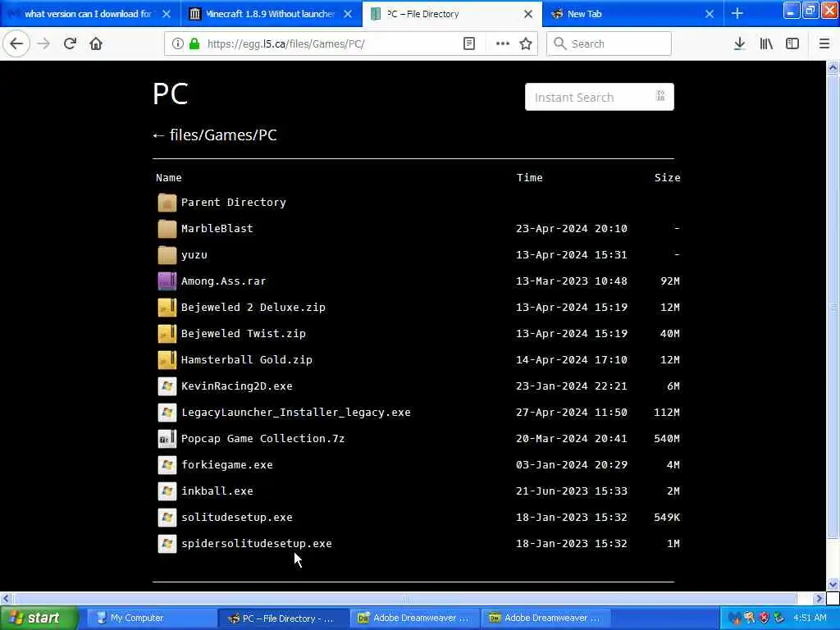Open the MarbleBlast folder link
840x630 pixels.
(217, 229)
